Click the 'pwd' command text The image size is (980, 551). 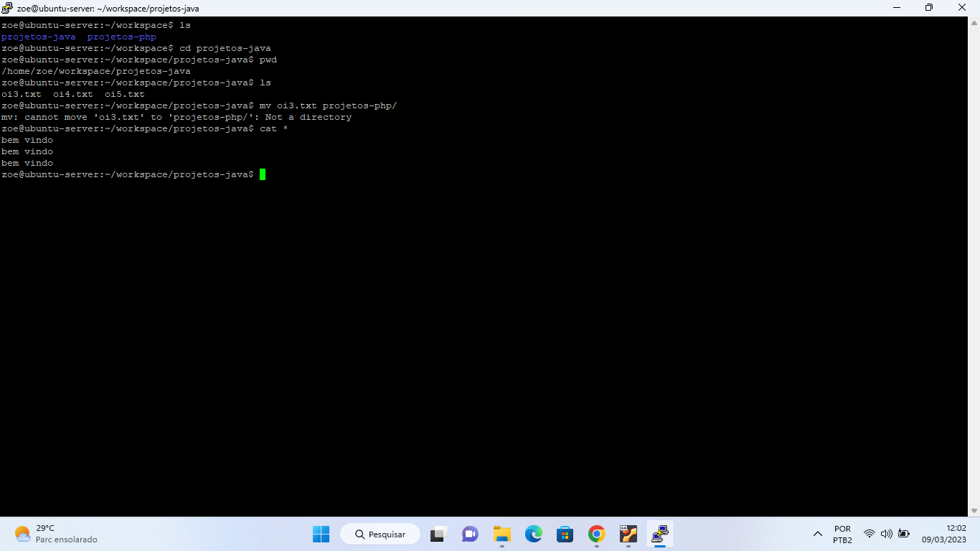pyautogui.click(x=268, y=60)
